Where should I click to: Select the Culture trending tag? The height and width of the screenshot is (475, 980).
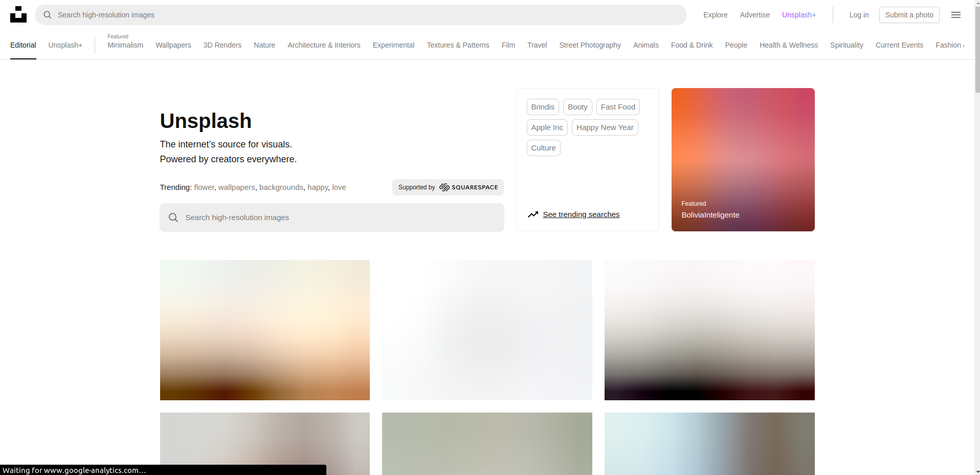[543, 148]
